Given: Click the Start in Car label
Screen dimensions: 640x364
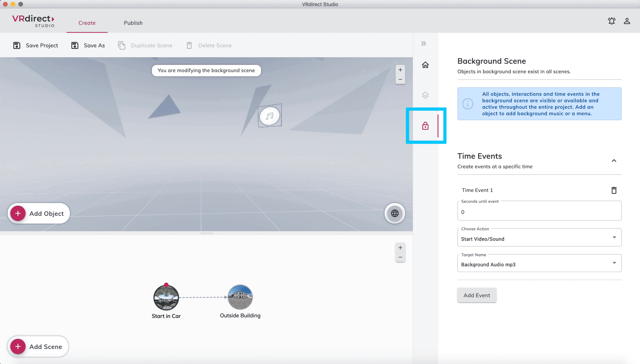Looking at the screenshot, I should pos(166,316).
